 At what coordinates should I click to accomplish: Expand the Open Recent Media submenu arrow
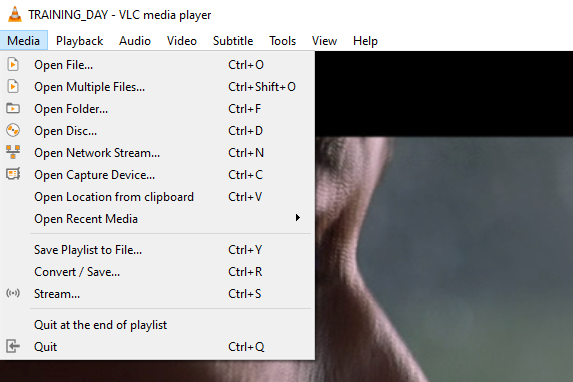point(297,218)
